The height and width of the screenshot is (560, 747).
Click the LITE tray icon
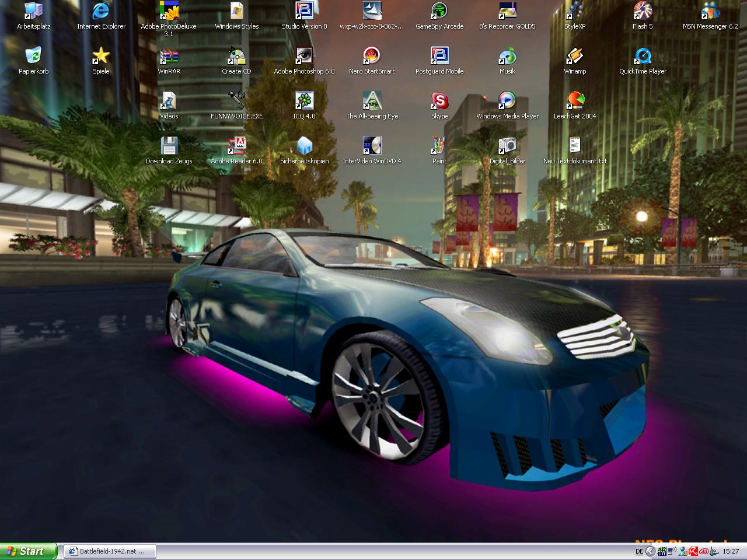(x=662, y=551)
